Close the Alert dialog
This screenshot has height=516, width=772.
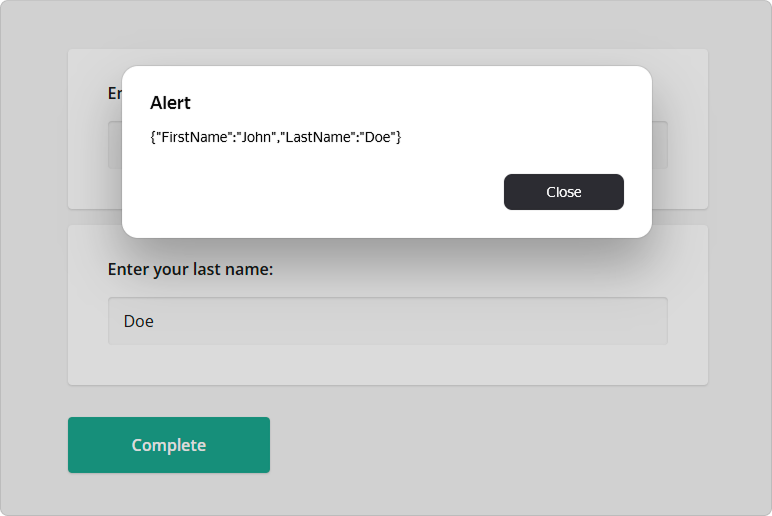pos(563,192)
